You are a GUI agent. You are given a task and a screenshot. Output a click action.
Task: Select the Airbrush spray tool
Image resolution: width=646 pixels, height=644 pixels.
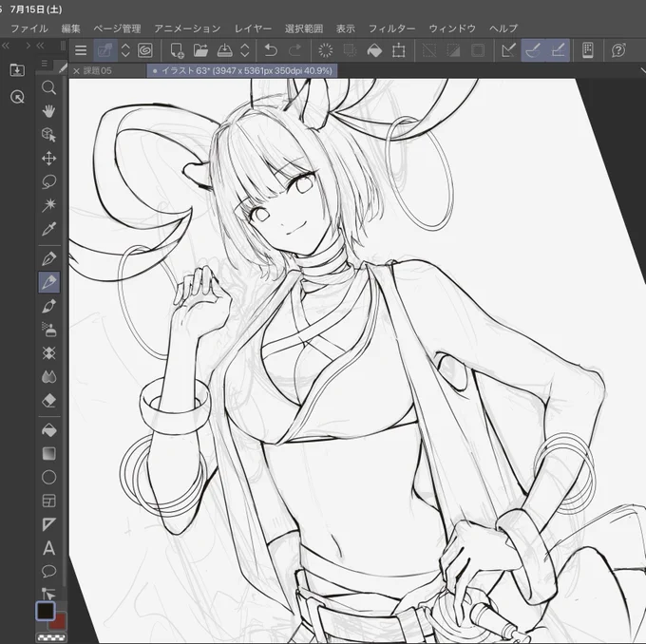48,330
